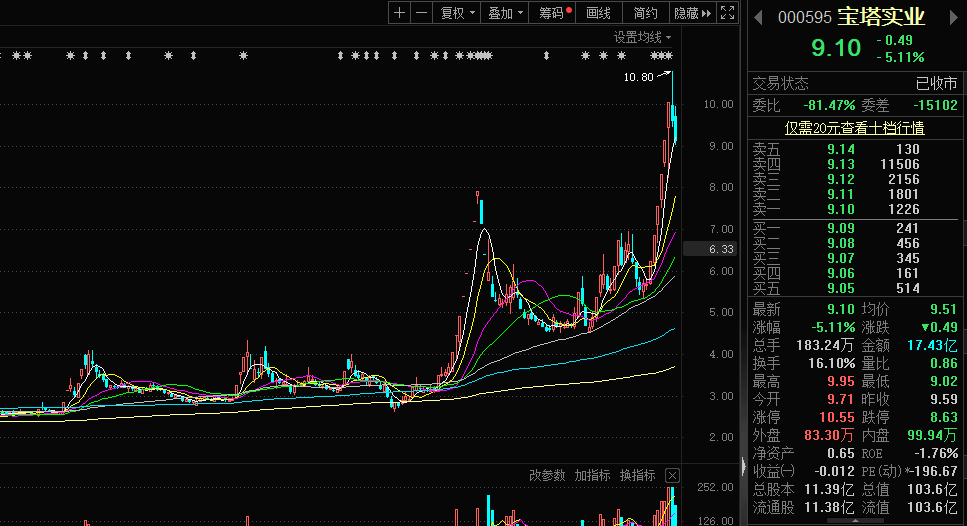This screenshot has height=526, width=967.
Task: Go to next stock arrow
Action: coord(953,18)
